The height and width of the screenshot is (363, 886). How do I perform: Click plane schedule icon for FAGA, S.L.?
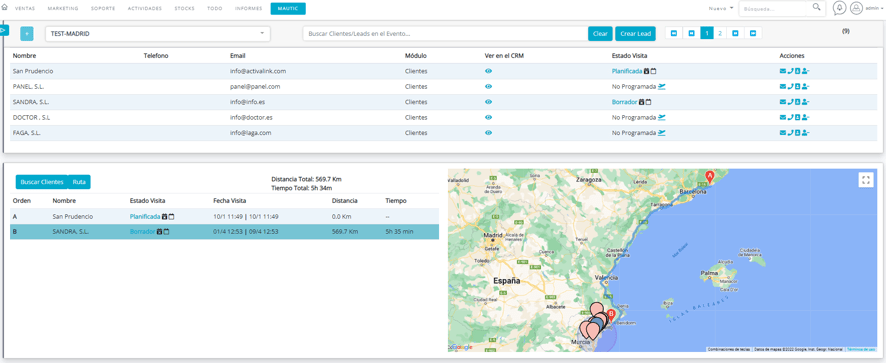pos(662,132)
